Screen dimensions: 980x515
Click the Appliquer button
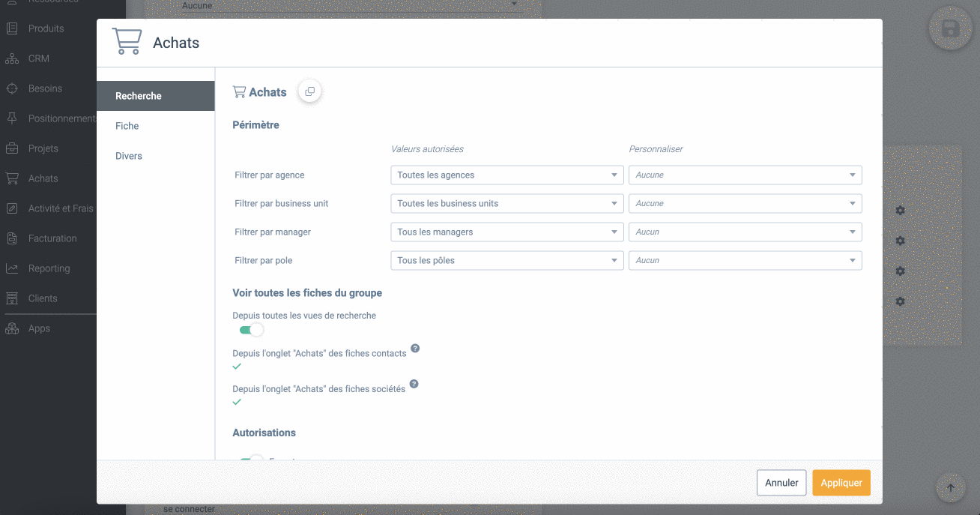tap(841, 483)
